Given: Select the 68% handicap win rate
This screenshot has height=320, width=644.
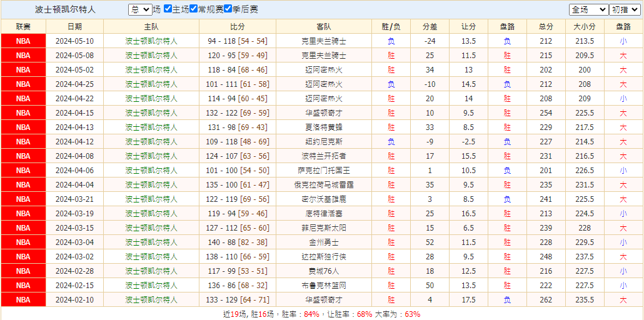Looking at the screenshot, I should (x=365, y=314).
